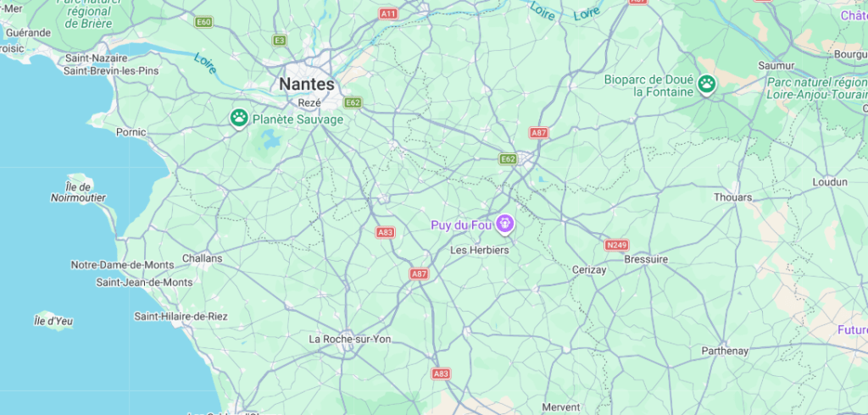Click the A83 road shield near Challans road
Image resolution: width=868 pixels, height=415 pixels.
coord(386,232)
